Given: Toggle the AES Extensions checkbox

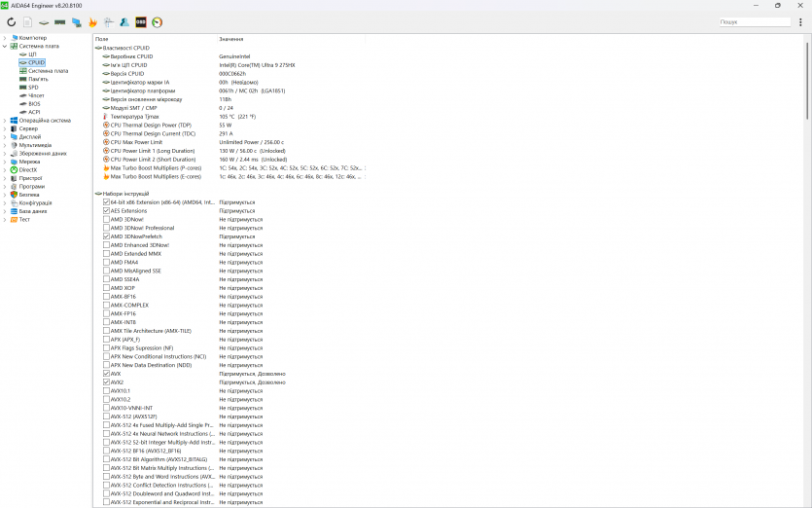Looking at the screenshot, I should point(106,210).
